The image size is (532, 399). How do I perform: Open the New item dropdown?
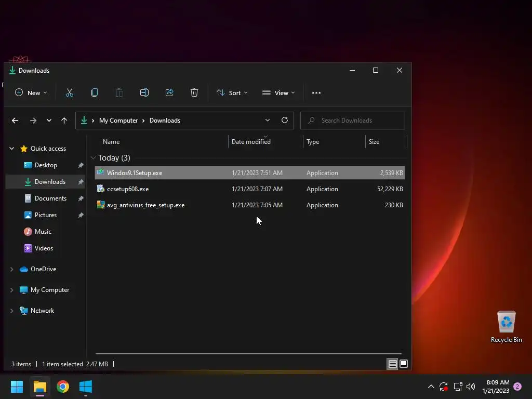[x=31, y=92]
